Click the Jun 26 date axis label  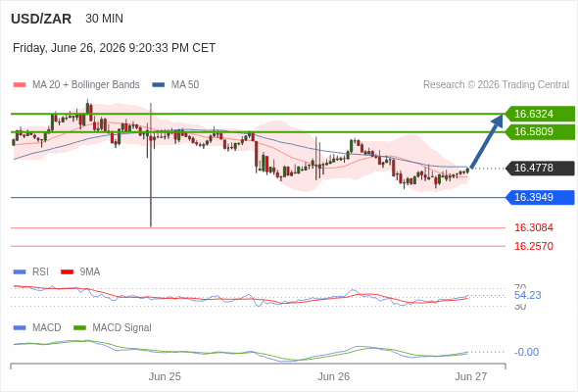pyautogui.click(x=334, y=377)
